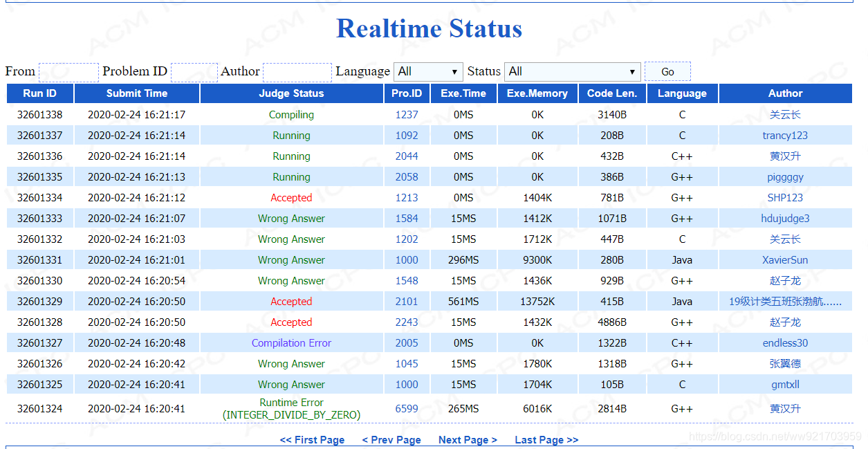Open problem 1045 link

click(407, 364)
